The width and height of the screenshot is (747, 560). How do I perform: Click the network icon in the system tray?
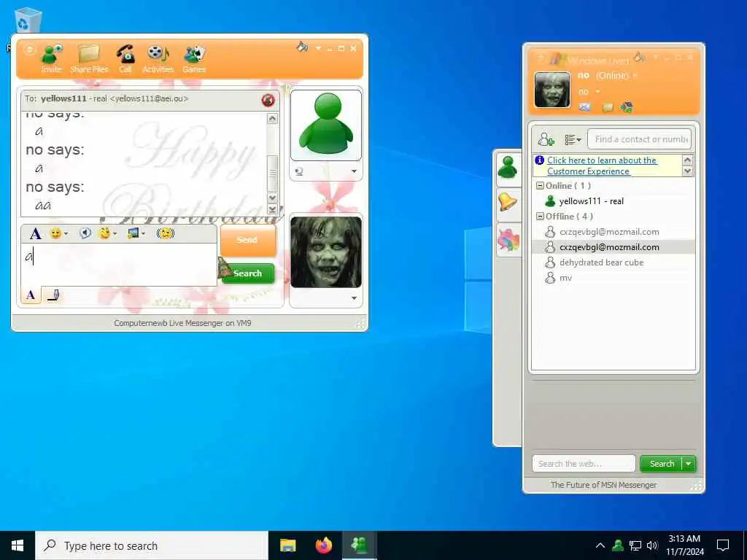[635, 545]
